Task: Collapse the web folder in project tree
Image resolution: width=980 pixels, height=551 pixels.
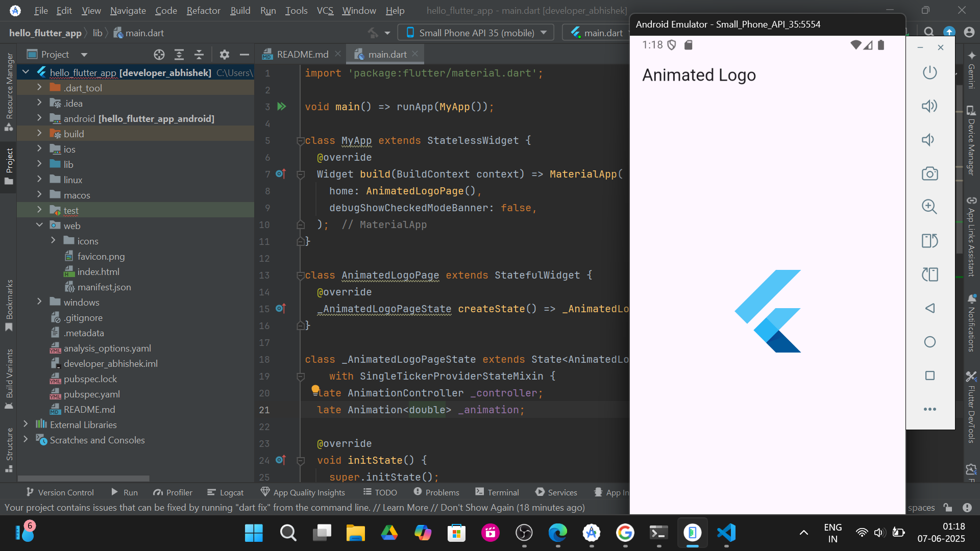Action: click(x=39, y=226)
